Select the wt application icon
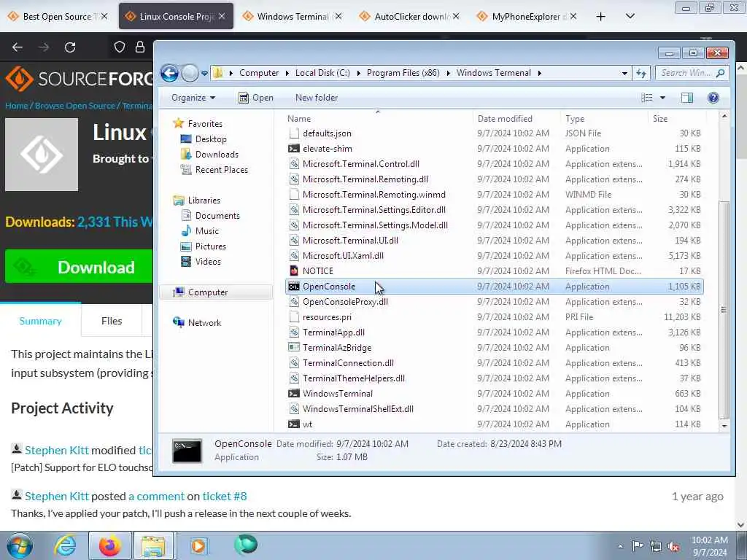The image size is (747, 560). (x=294, y=424)
